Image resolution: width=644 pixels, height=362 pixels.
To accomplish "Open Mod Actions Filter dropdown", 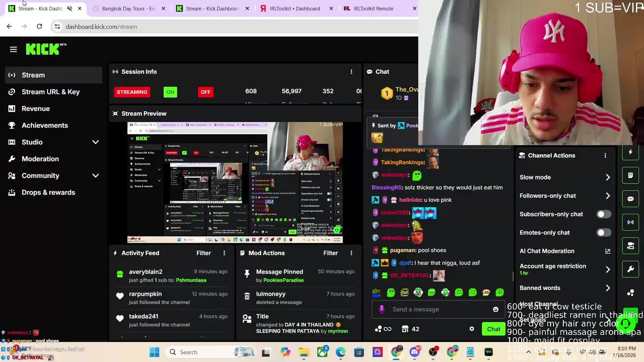I will click(331, 253).
